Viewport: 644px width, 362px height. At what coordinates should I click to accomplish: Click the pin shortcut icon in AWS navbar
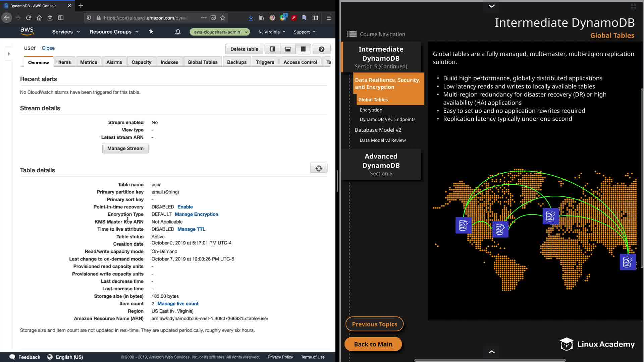click(x=151, y=32)
